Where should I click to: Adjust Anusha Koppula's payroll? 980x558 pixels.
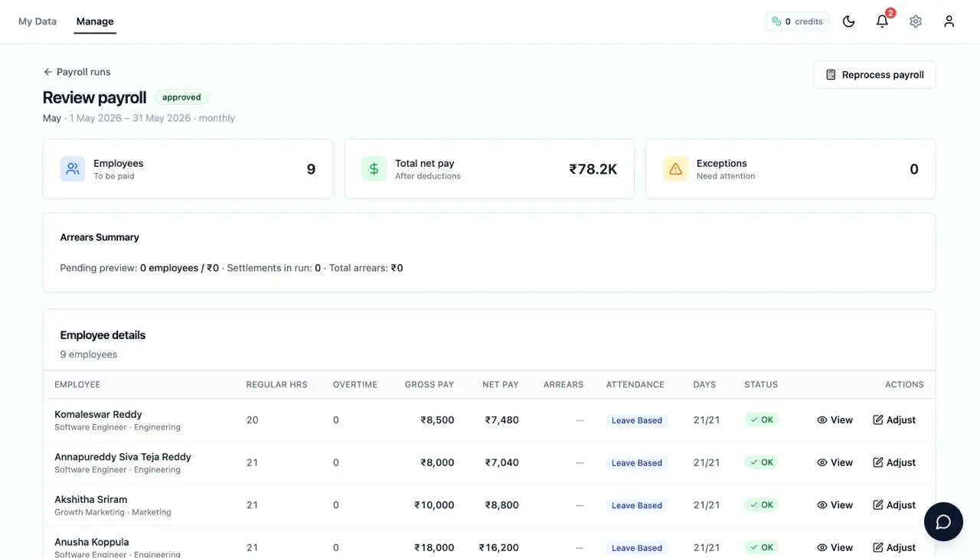coord(894,548)
